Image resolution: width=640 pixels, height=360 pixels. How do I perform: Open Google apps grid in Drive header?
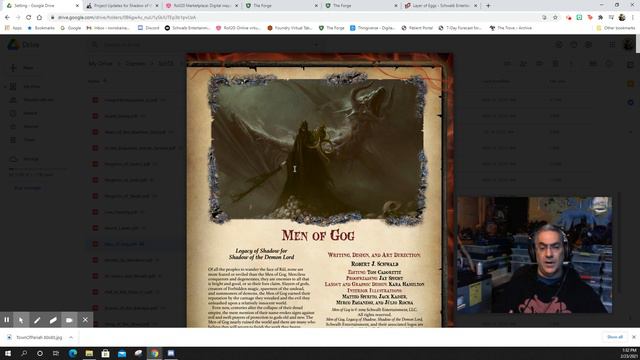(x=612, y=44)
